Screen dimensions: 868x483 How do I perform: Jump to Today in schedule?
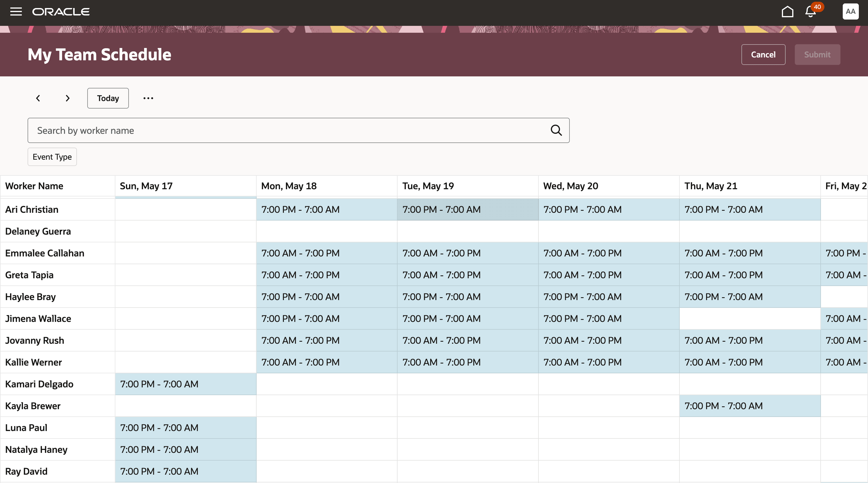[108, 98]
